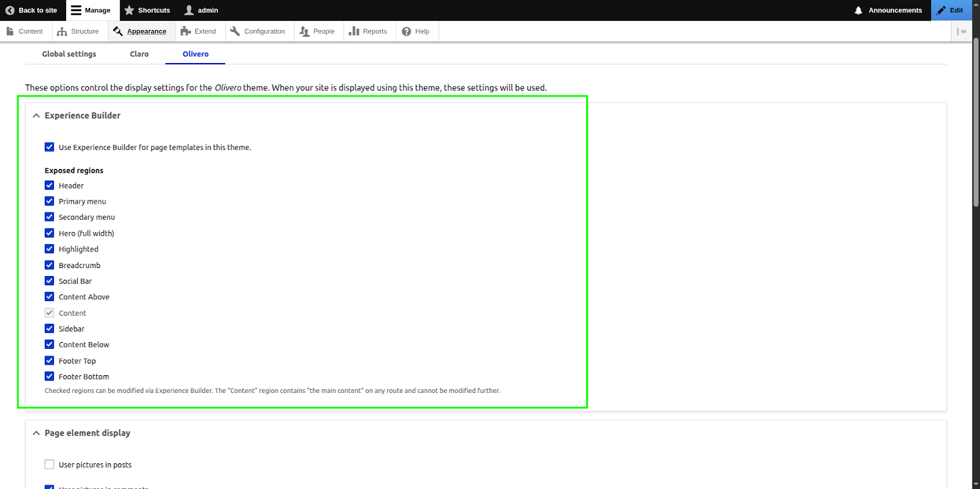Click the disabled Content region checkbox
This screenshot has width=980, height=489.
click(x=50, y=313)
